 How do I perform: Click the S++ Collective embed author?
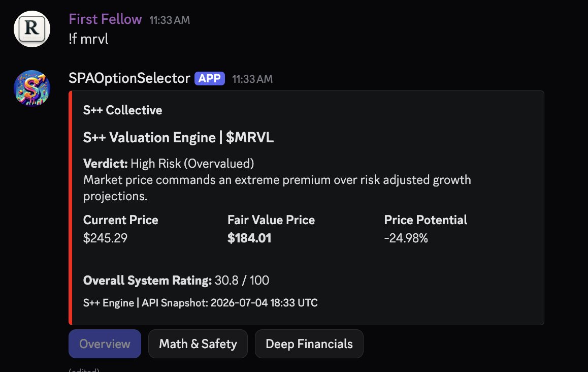[122, 110]
